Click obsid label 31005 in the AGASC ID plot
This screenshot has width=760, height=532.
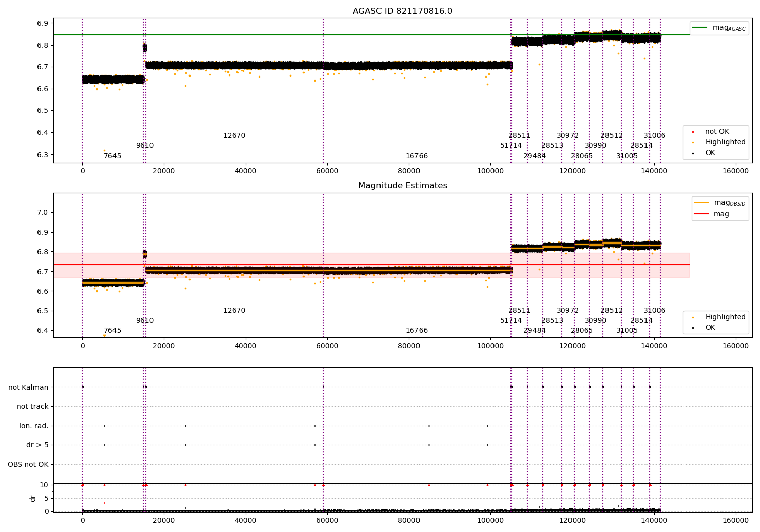[x=627, y=156]
